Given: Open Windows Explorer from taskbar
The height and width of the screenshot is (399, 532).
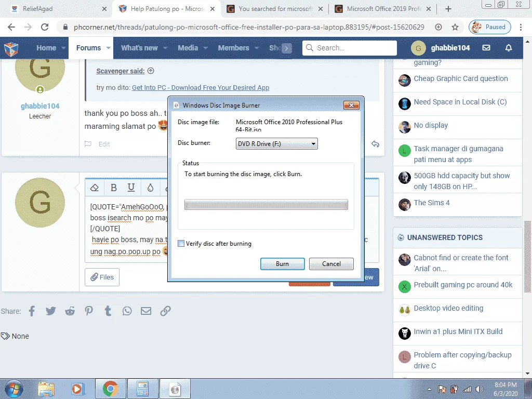Looking at the screenshot, I should click(46, 389).
